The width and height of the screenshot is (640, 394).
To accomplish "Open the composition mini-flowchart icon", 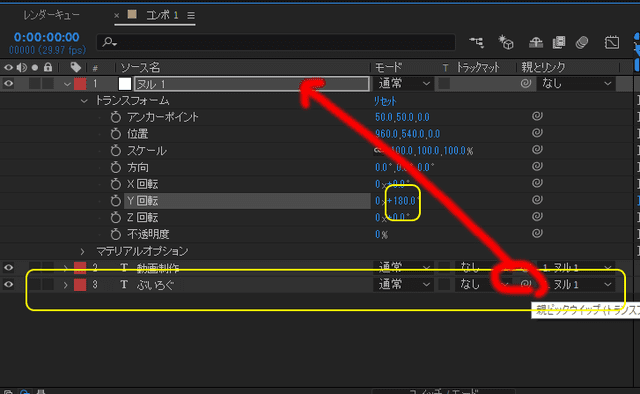I will (476, 42).
